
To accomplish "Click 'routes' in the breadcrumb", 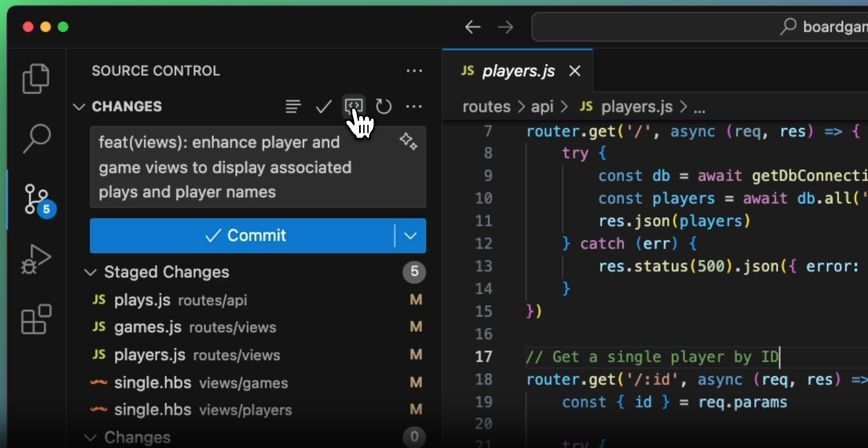I will point(486,107).
